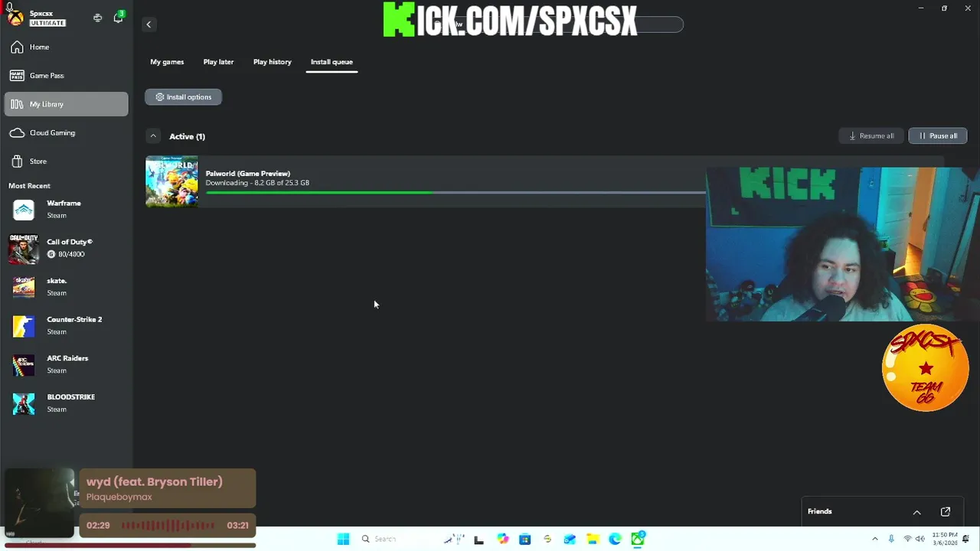Image resolution: width=980 pixels, height=551 pixels.
Task: Pop out the Friends panel
Action: pos(946,512)
